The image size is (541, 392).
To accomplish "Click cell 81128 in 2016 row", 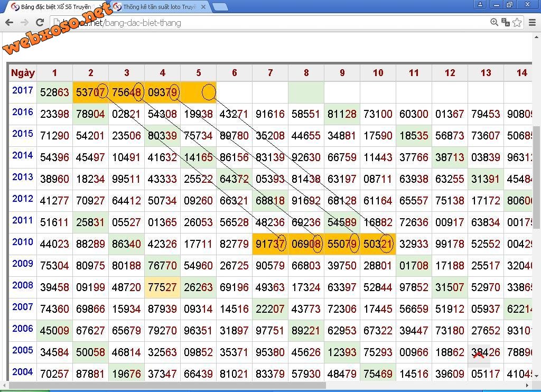I will (x=342, y=114).
